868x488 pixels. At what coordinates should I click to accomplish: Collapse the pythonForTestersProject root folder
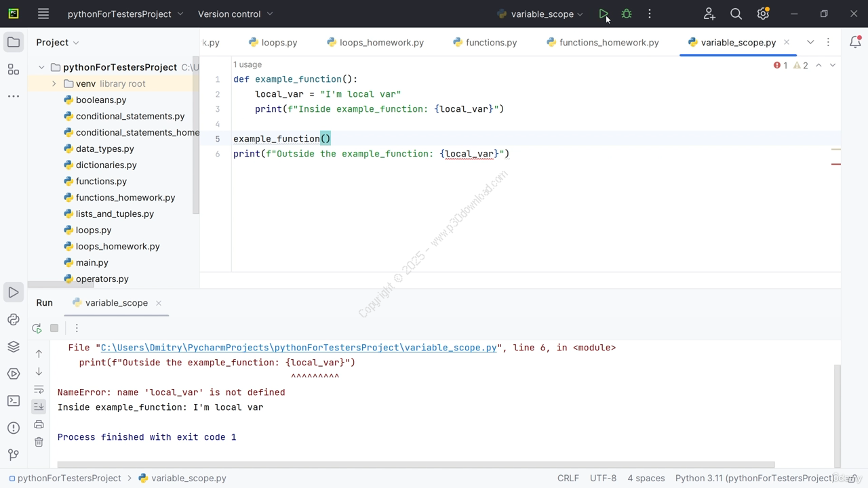coord(41,67)
